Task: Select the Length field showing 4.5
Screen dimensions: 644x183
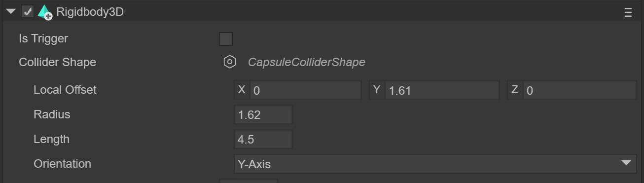Action: pos(263,139)
